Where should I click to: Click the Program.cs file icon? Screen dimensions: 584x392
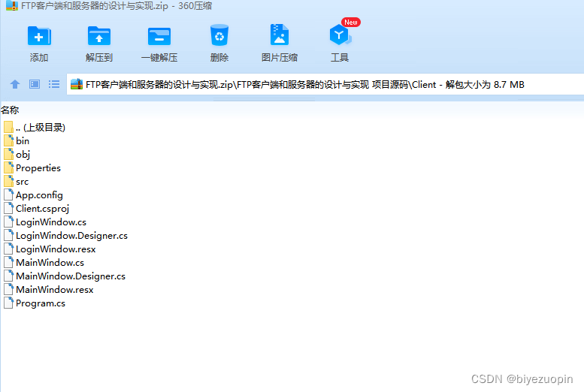8,303
